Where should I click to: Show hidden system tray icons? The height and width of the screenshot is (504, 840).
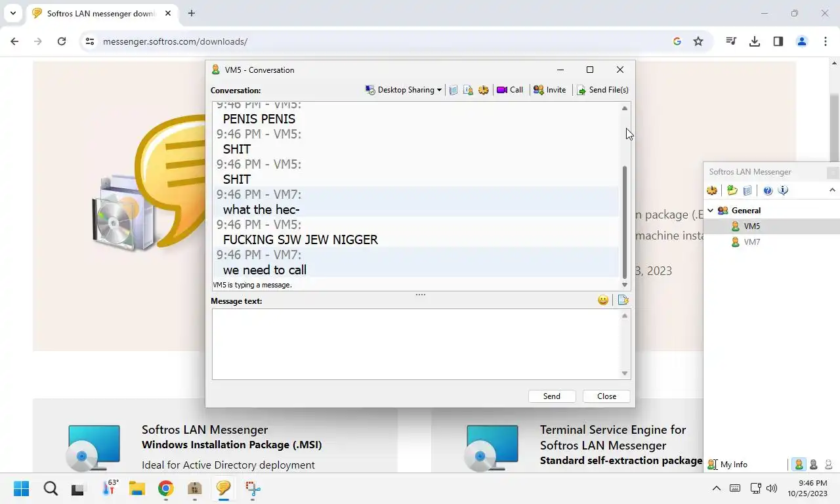click(717, 488)
